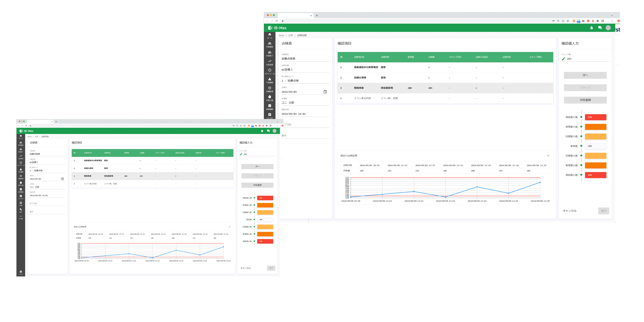Viewport: 644px width, 322px height.
Task: Open 検査履歴 in the larger window sidebar
Action: click(269, 107)
